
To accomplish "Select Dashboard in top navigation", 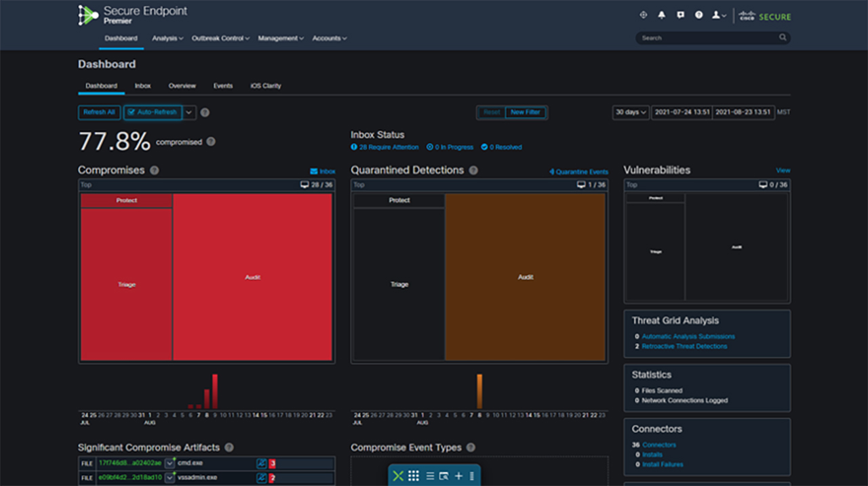I will [121, 39].
